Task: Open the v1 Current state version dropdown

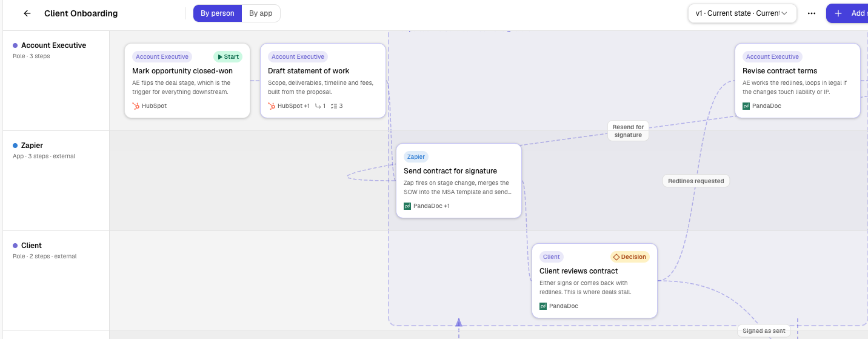Action: (x=743, y=13)
